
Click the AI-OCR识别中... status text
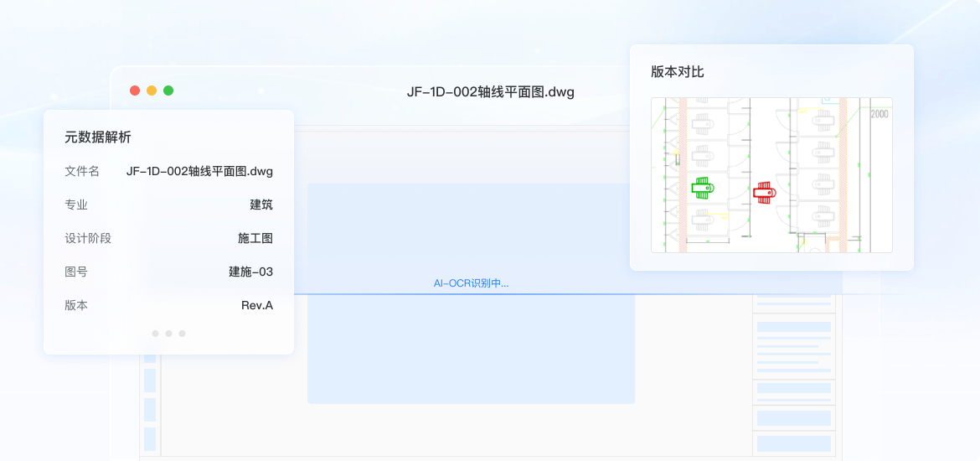pos(472,283)
